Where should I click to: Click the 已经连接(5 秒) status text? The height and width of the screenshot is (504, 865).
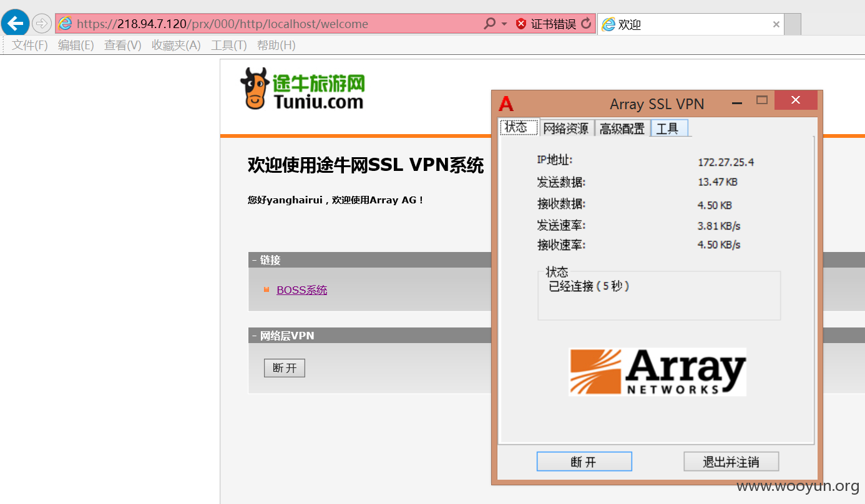(x=589, y=286)
